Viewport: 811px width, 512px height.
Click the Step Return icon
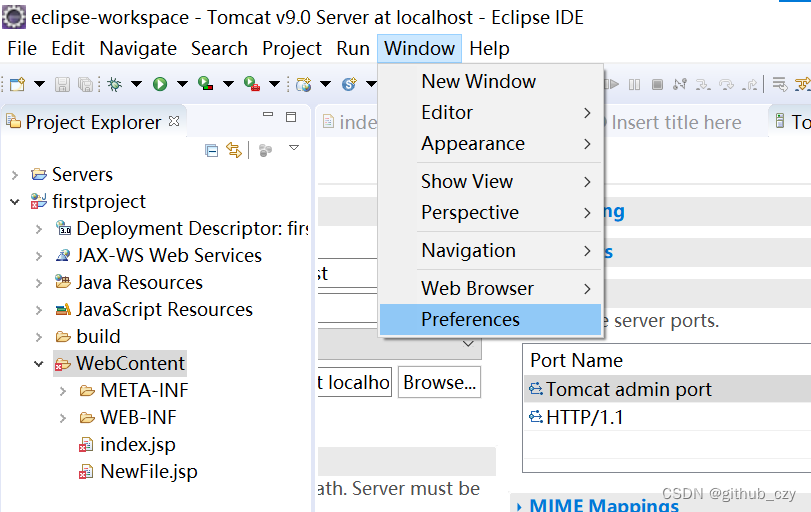749,84
